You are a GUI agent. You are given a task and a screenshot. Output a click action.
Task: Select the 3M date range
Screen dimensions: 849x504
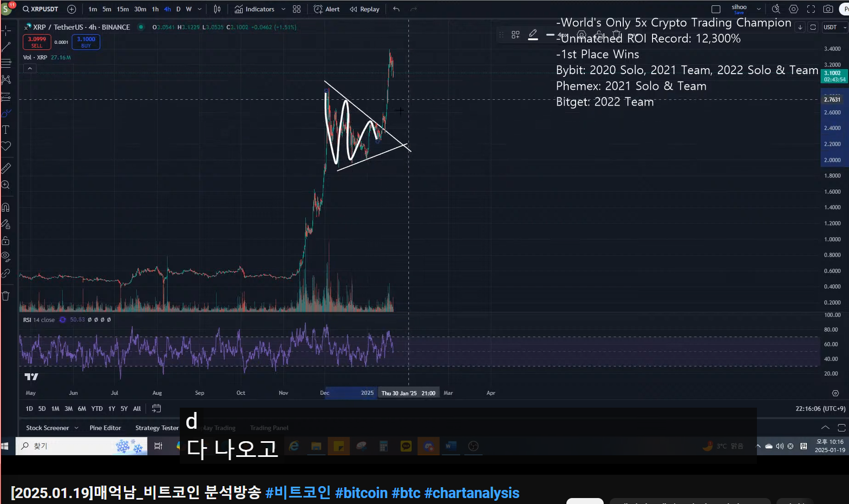pos(68,409)
